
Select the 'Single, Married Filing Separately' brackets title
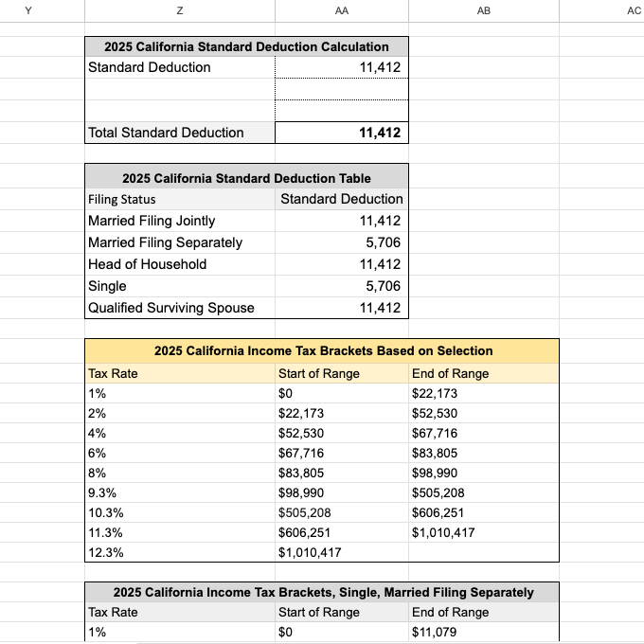323,592
